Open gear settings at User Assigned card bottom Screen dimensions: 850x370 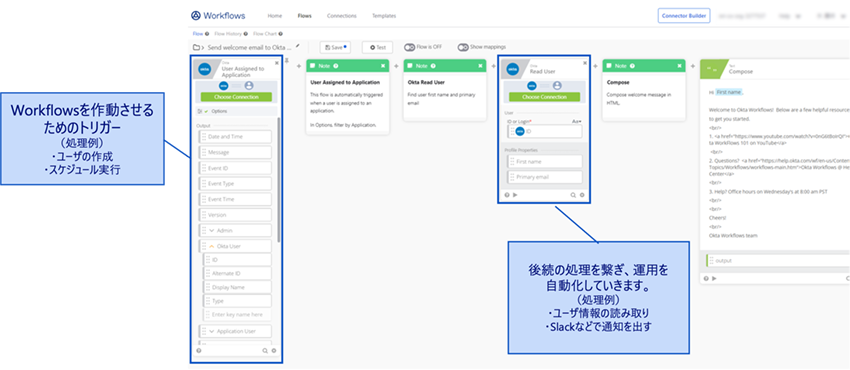[274, 350]
